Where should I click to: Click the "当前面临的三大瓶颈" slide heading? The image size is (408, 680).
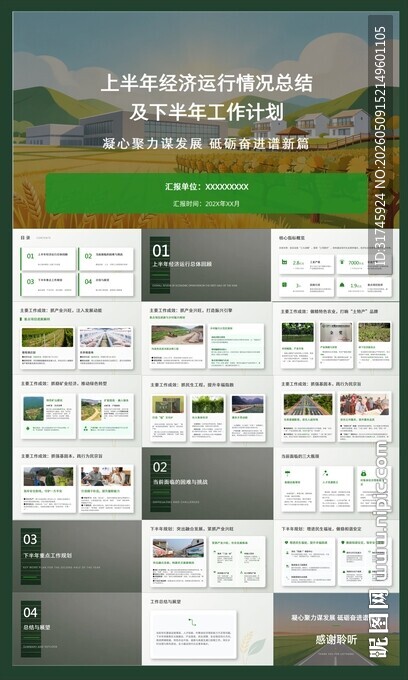click(x=300, y=456)
